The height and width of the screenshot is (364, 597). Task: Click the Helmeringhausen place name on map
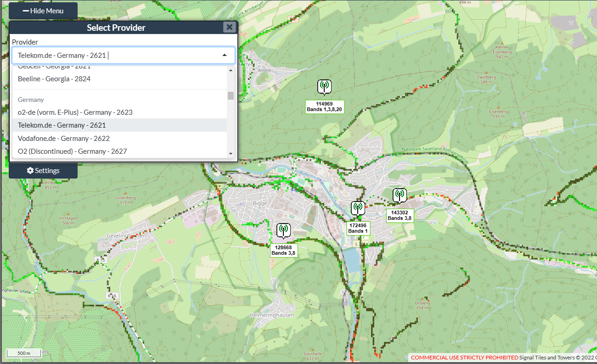coord(271,315)
